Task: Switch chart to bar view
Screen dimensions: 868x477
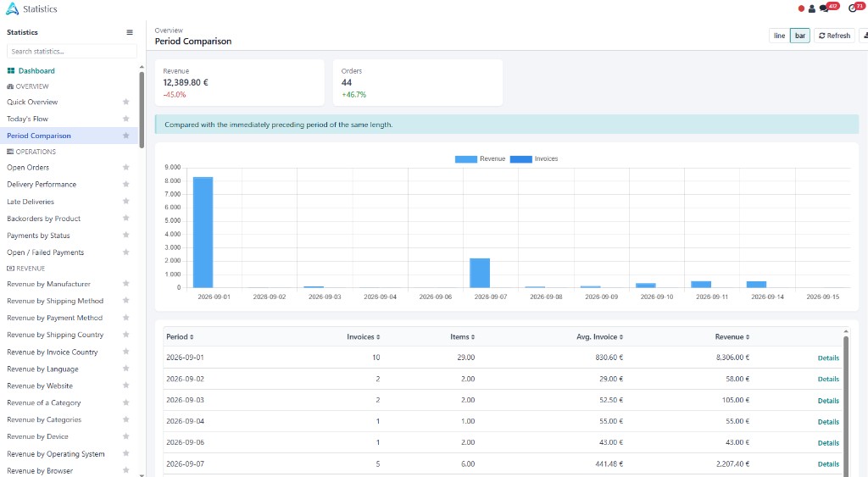Action: click(800, 36)
